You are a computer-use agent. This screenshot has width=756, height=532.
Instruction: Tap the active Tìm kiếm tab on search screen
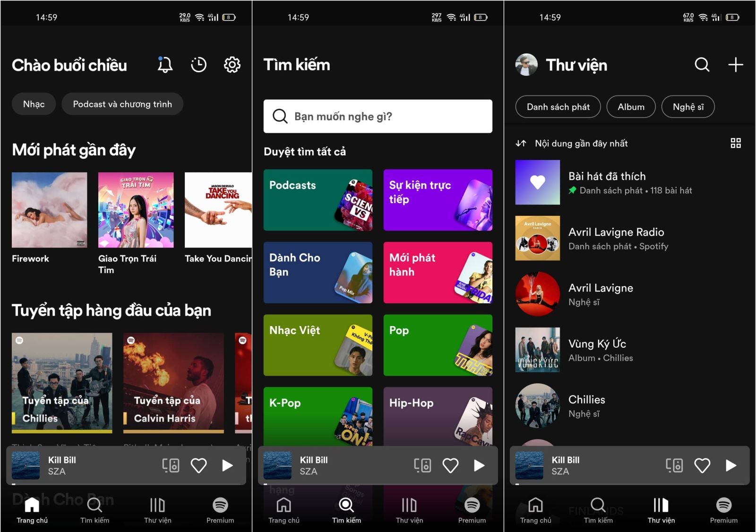(x=346, y=510)
